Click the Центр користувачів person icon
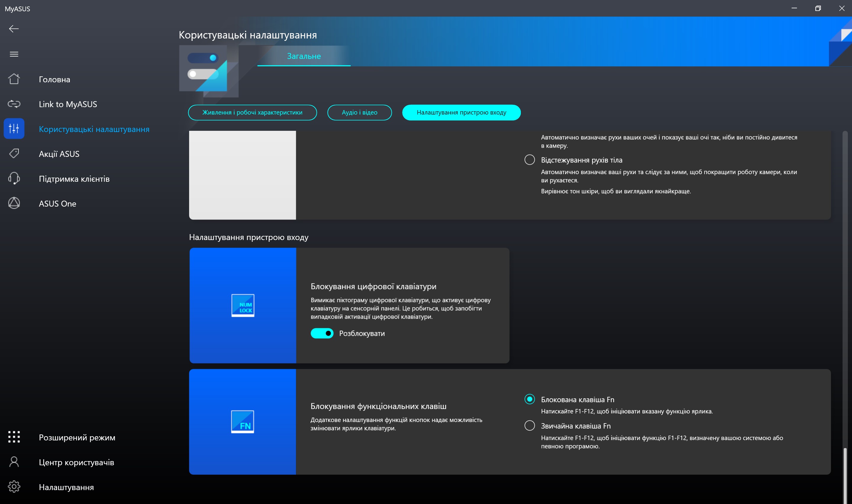The image size is (852, 504). tap(14, 462)
